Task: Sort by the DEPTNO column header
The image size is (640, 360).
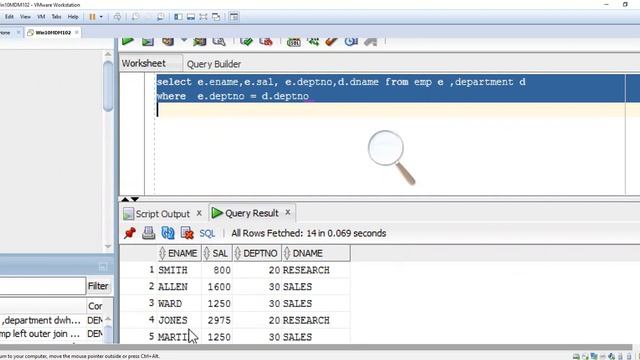Action: pyautogui.click(x=257, y=253)
